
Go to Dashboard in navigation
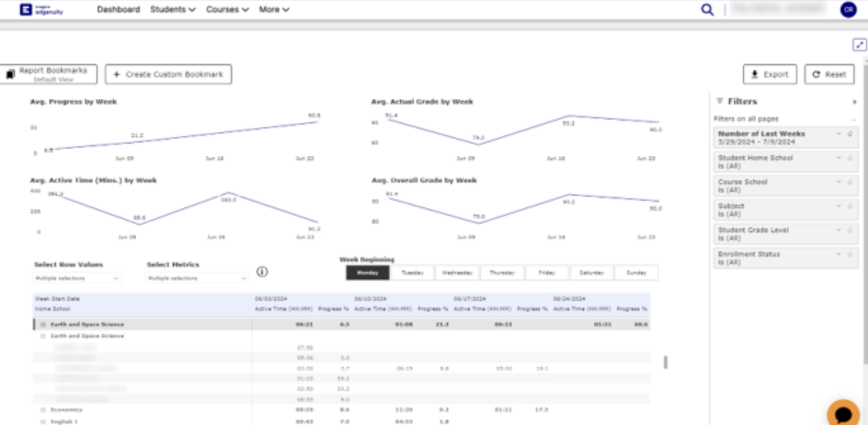click(118, 9)
